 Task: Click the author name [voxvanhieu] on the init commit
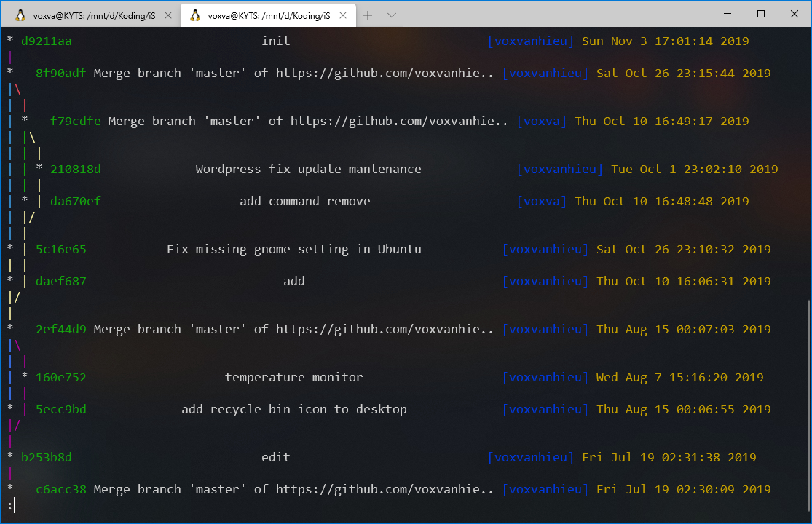tap(531, 41)
